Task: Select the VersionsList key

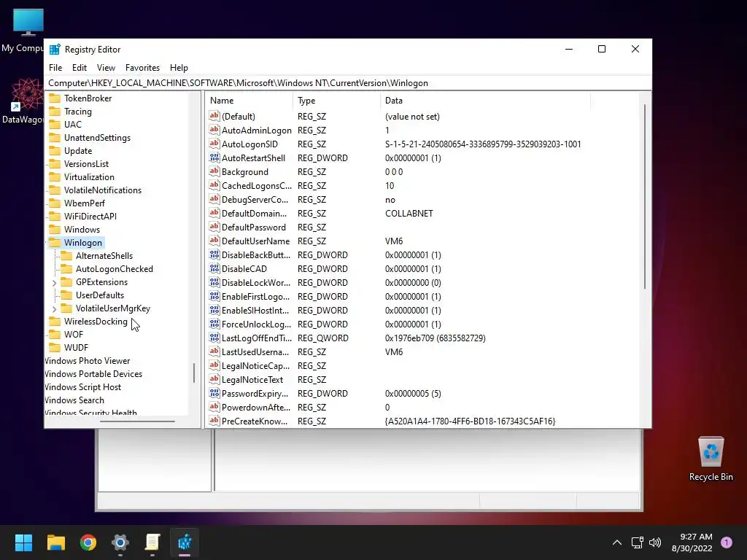Action: (x=86, y=164)
